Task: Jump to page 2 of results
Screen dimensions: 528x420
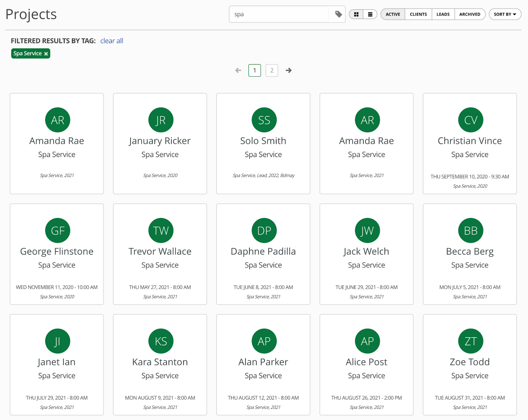Action: pyautogui.click(x=272, y=71)
